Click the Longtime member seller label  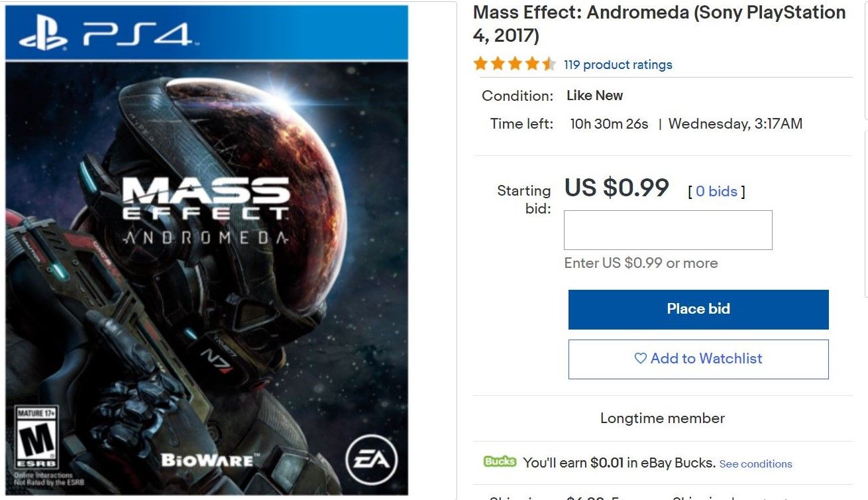tap(662, 418)
